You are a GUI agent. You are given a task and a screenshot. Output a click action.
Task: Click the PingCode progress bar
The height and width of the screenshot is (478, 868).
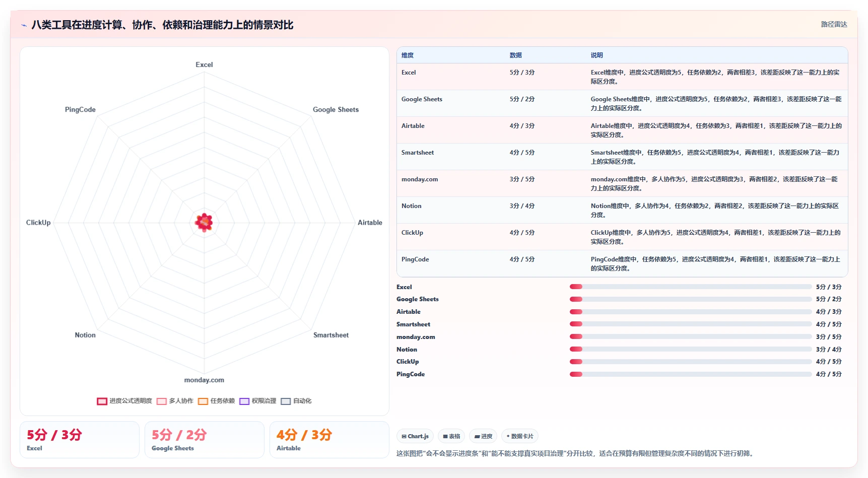tap(691, 374)
